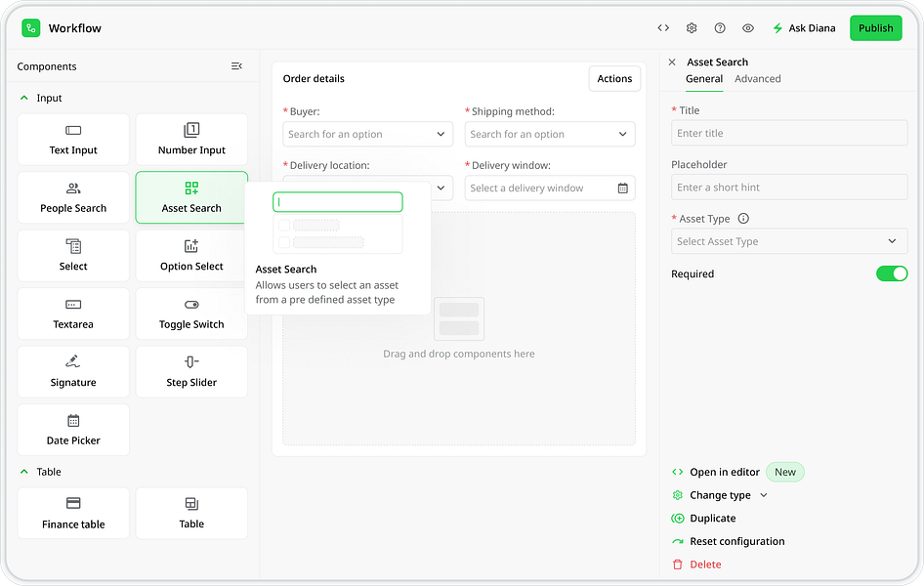Image resolution: width=924 pixels, height=586 pixels.
Task: Click the Title input field
Action: pyautogui.click(x=789, y=133)
